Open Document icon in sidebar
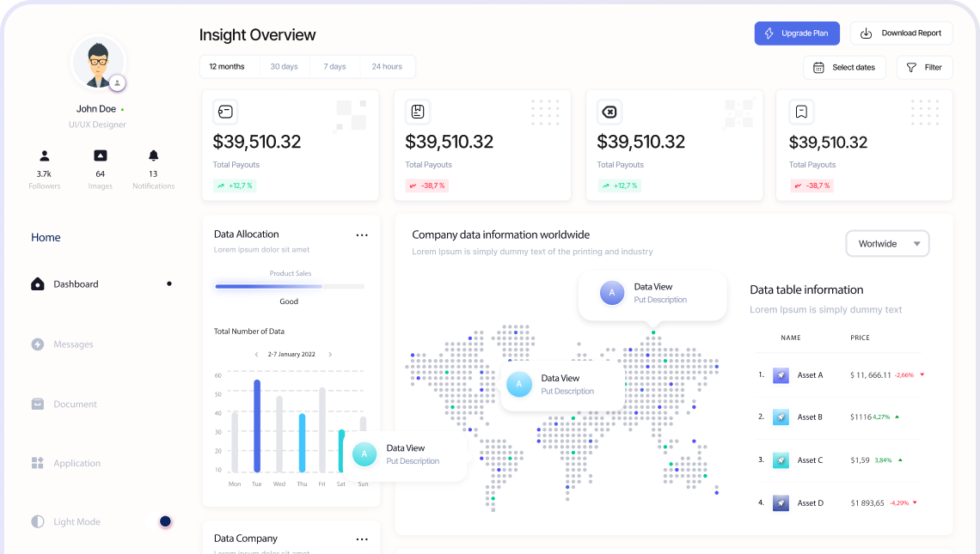Viewport: 980px width, 554px height. click(x=38, y=404)
